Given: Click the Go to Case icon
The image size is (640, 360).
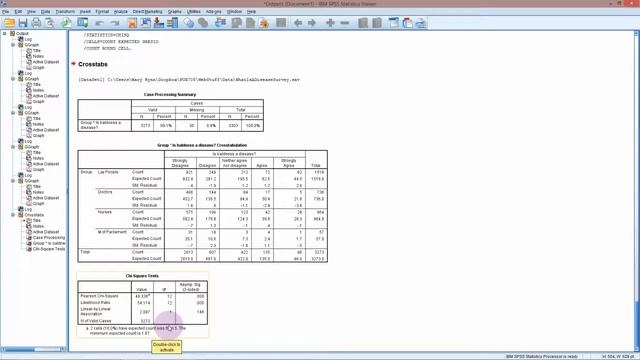Looking at the screenshot, I should click(x=146, y=23).
